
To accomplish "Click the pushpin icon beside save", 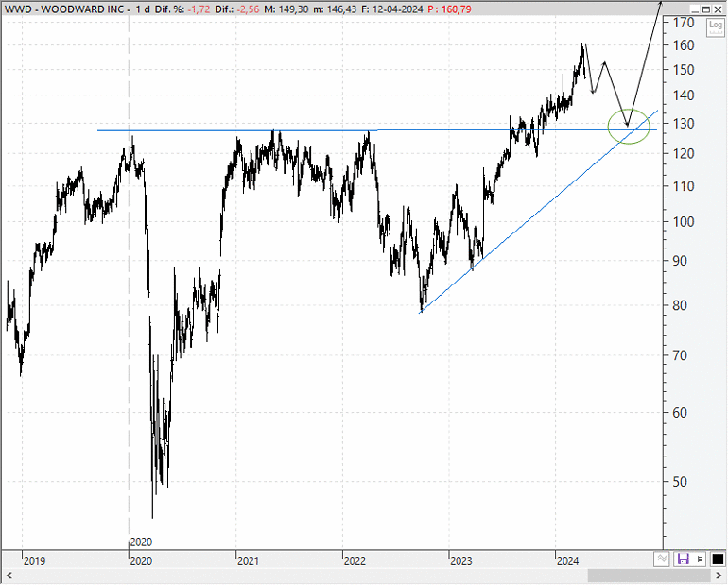I will 700,559.
